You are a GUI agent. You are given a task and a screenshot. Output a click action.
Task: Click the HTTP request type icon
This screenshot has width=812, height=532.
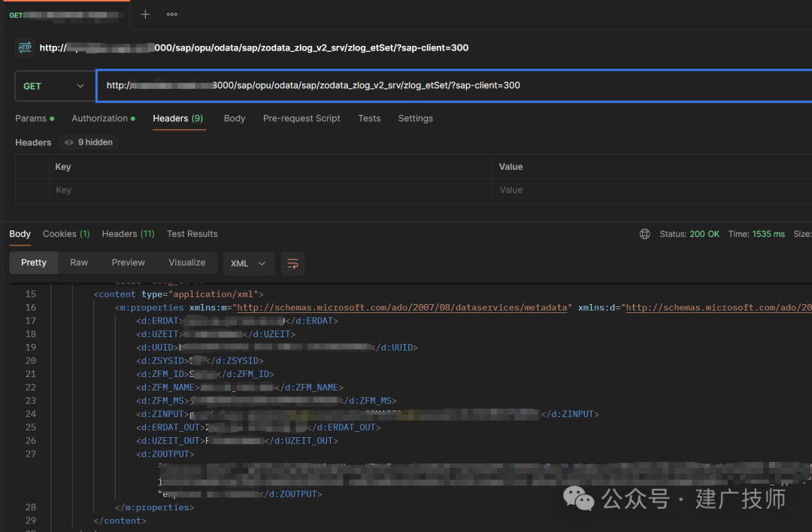click(24, 47)
